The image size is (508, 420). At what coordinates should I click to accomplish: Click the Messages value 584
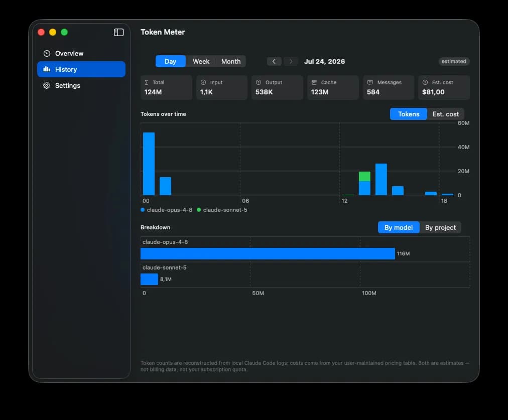pos(373,92)
